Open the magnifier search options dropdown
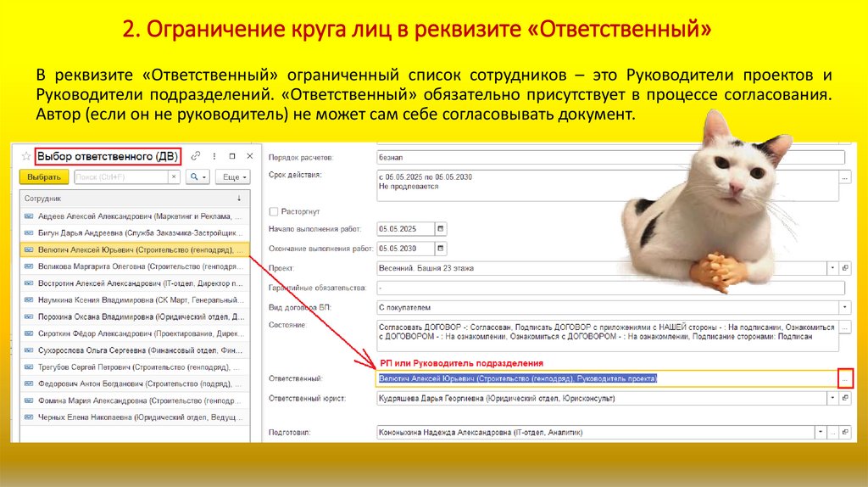The image size is (868, 487). [x=198, y=176]
